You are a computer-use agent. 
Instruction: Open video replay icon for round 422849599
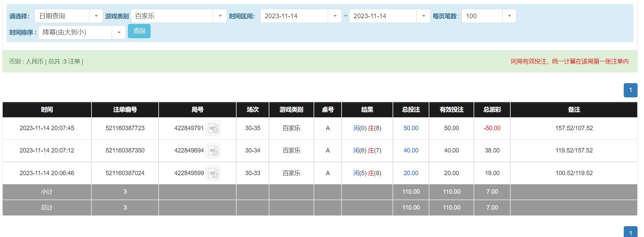pos(213,173)
